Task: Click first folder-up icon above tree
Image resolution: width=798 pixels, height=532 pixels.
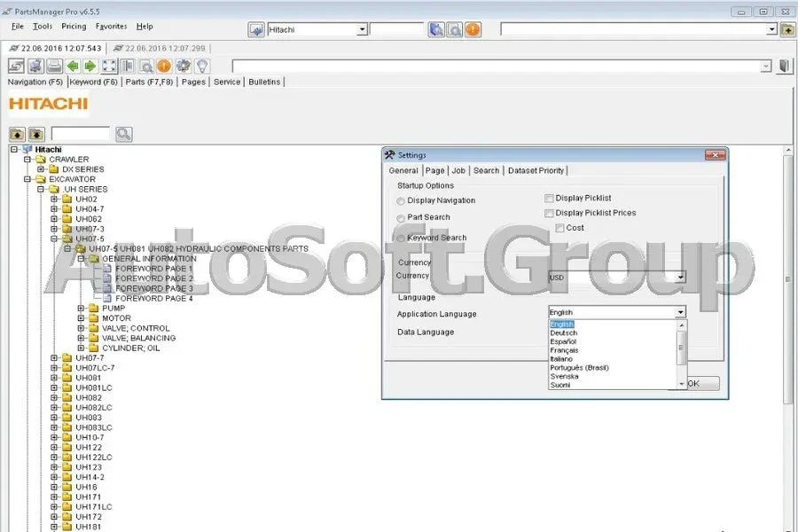Action: coord(17,135)
